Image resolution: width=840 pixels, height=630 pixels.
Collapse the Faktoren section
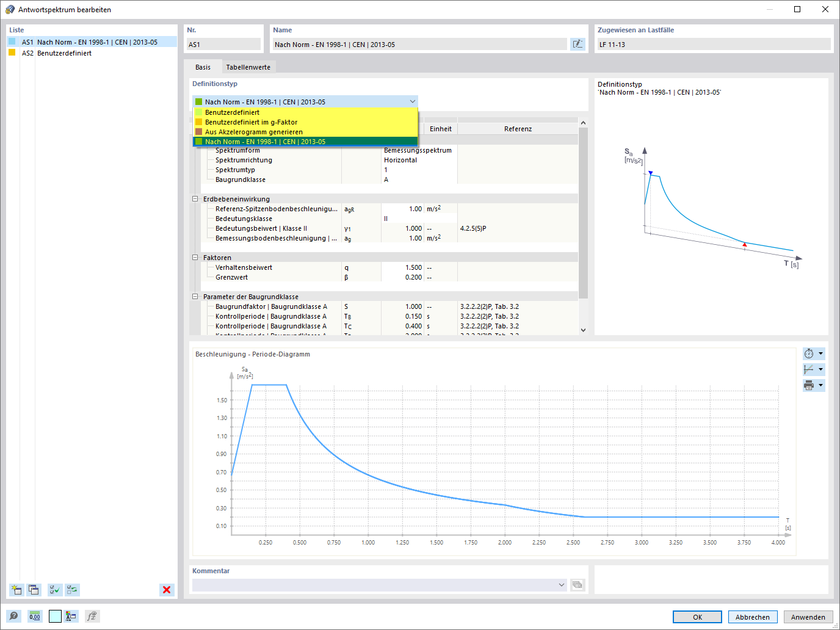(x=195, y=258)
